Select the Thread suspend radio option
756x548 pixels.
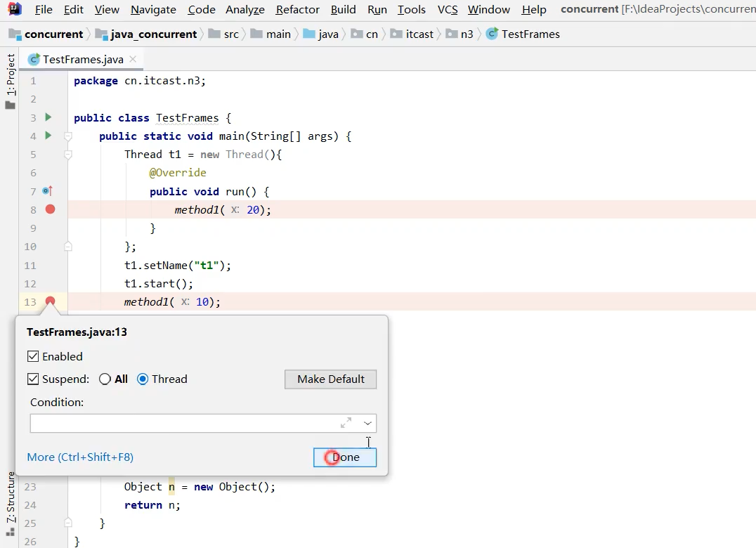pos(142,379)
